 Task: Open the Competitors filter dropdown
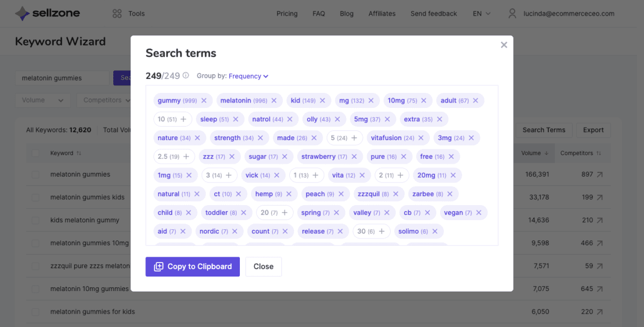pos(107,100)
